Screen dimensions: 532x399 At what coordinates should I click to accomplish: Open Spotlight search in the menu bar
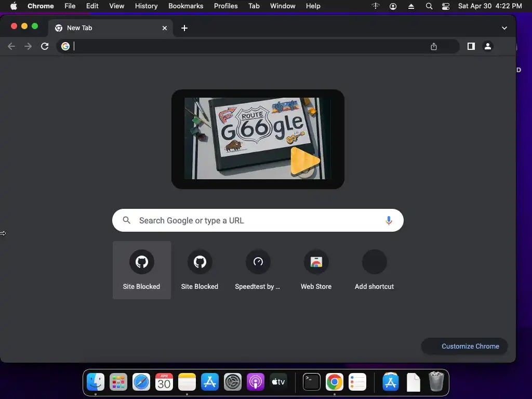[x=429, y=6]
